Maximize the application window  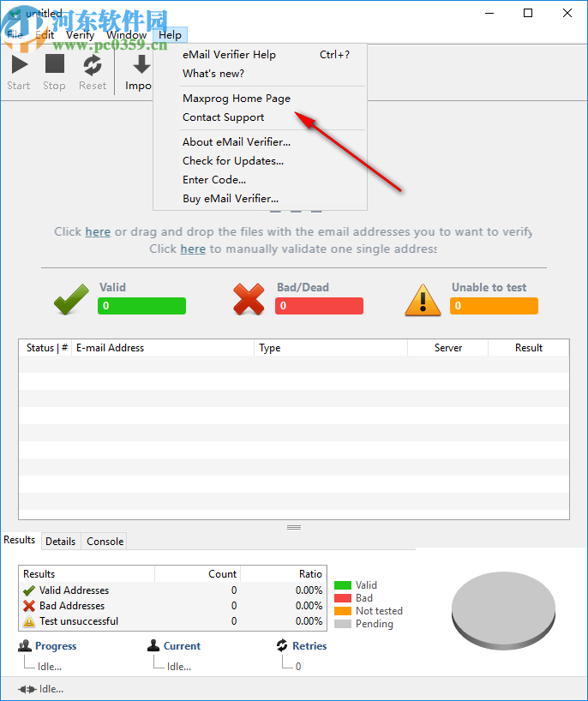click(528, 13)
